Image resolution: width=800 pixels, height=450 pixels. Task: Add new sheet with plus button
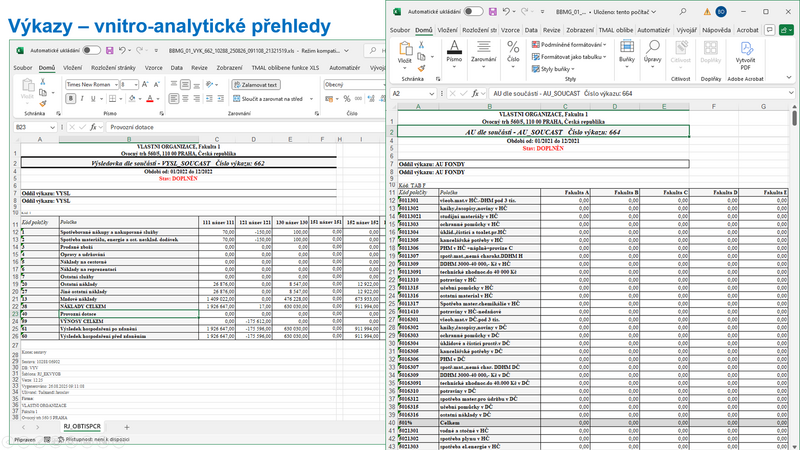[127, 427]
